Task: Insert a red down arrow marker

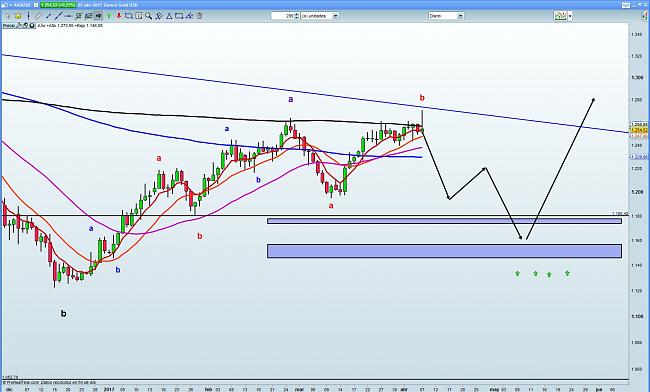Action: [x=119, y=16]
